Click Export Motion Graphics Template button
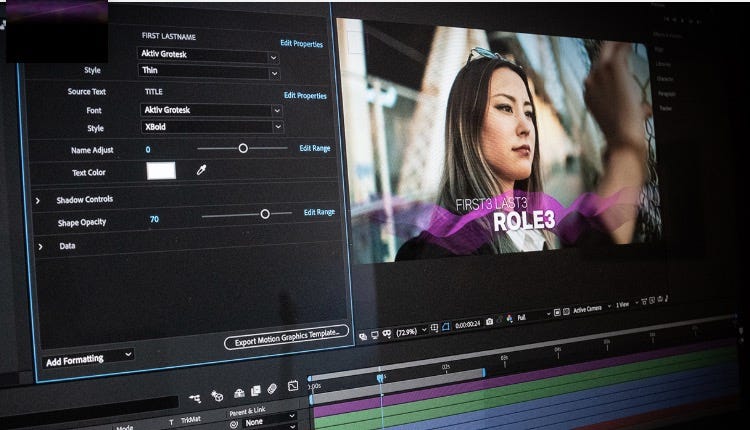750x430 pixels. (x=286, y=337)
